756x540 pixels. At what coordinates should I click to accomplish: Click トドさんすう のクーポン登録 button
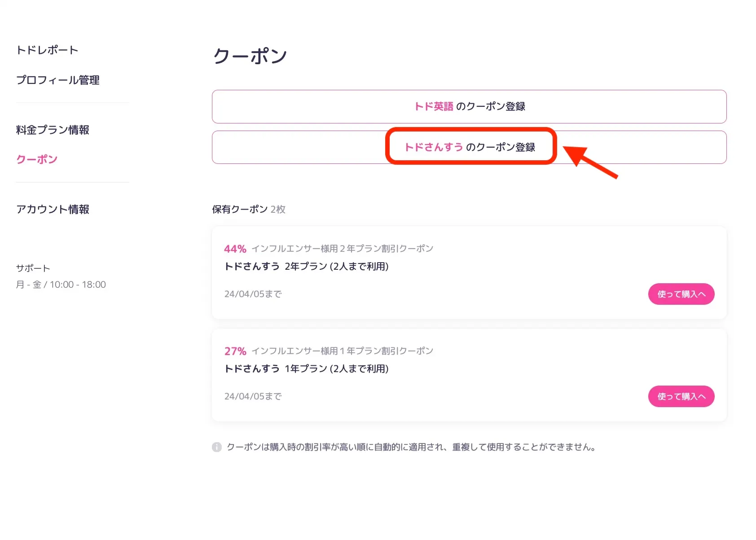point(469,147)
